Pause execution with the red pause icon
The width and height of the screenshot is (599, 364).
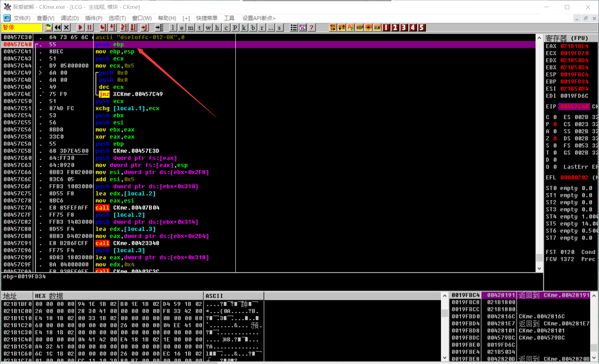(89, 28)
